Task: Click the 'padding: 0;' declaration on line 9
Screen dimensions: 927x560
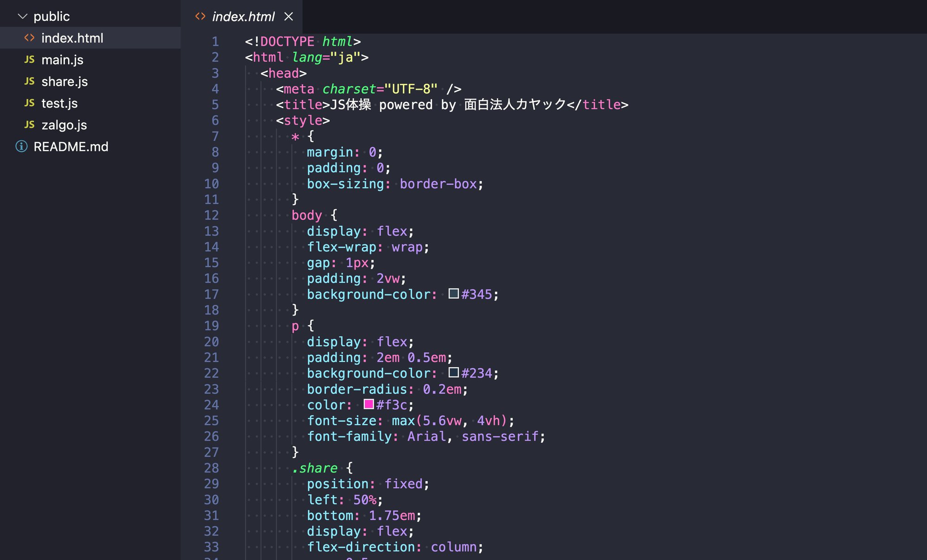Action: tap(349, 168)
